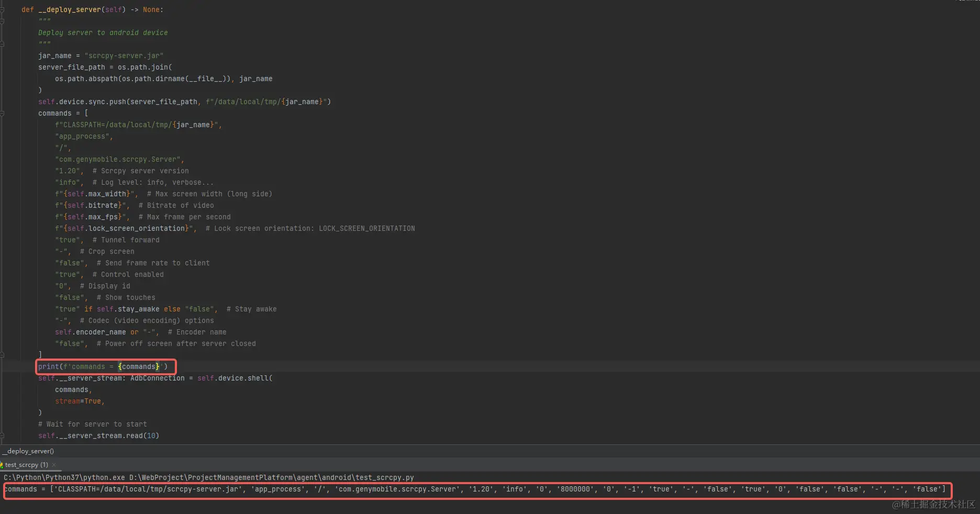Screen dimensions: 980x514
Task: Select the "scrcpy-server.jar" string literal
Action: [124, 55]
